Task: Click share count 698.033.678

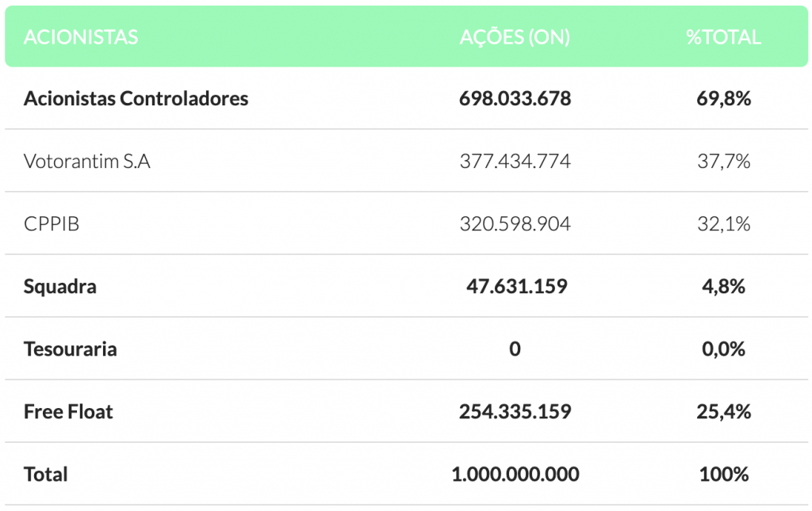Action: pyautogui.click(x=515, y=98)
